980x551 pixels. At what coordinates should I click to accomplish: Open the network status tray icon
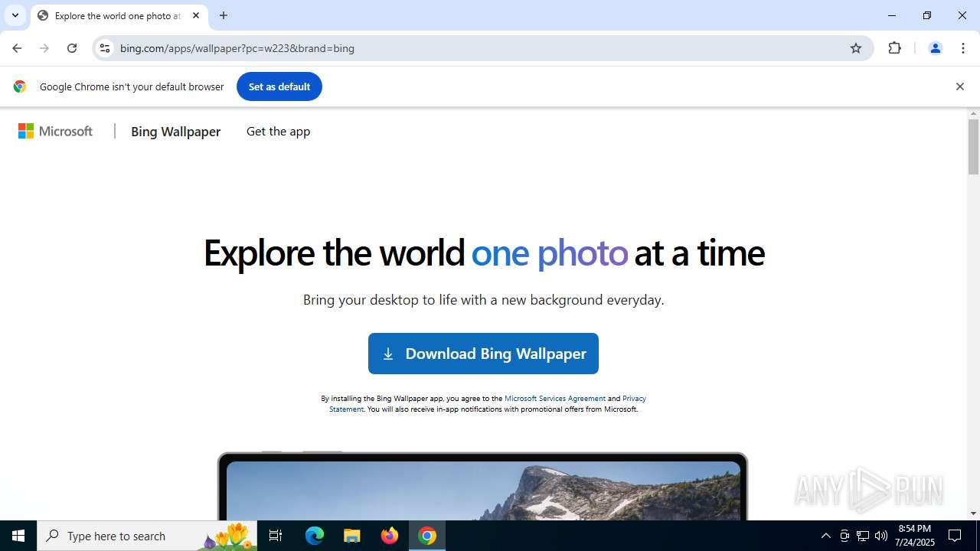coord(863,536)
